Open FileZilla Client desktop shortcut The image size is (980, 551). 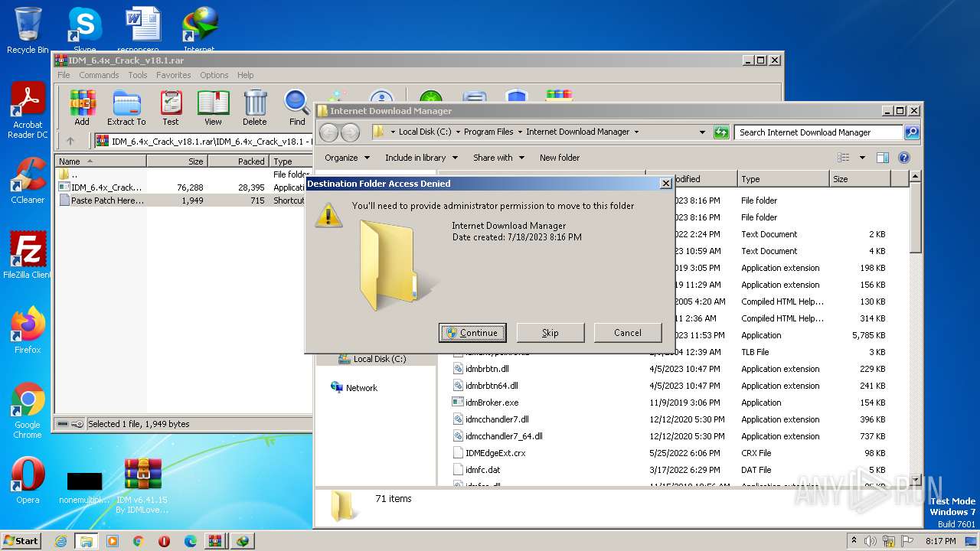28,255
